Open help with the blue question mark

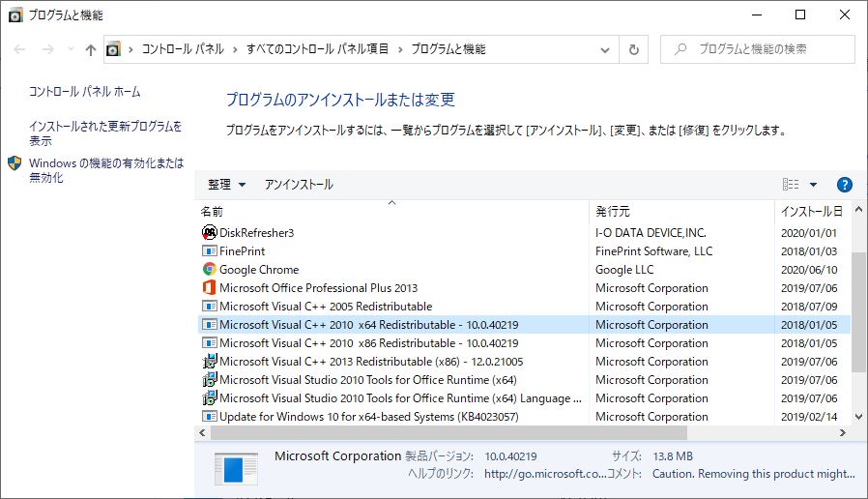pyautogui.click(x=844, y=185)
